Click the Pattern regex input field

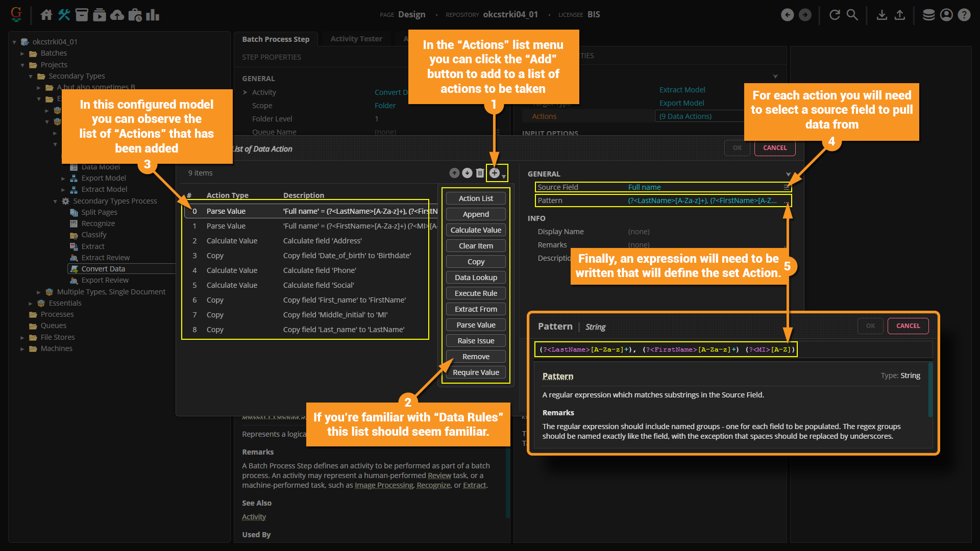pos(666,349)
